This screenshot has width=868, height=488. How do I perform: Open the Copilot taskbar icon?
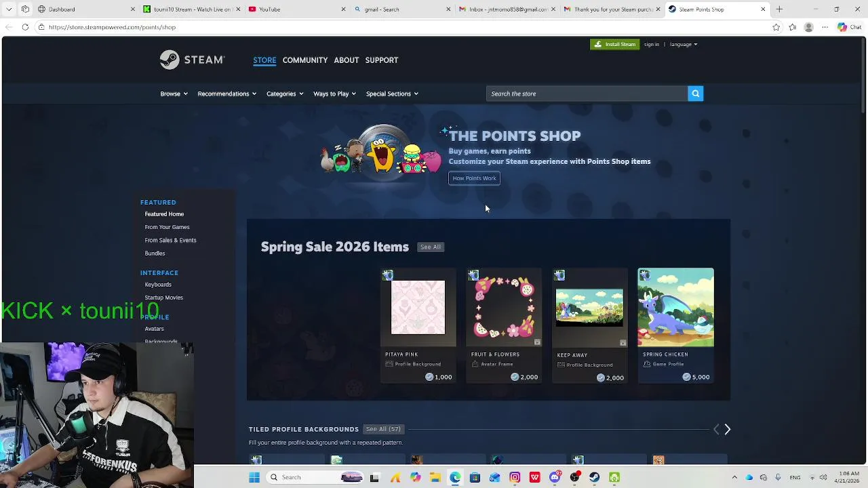point(415,477)
